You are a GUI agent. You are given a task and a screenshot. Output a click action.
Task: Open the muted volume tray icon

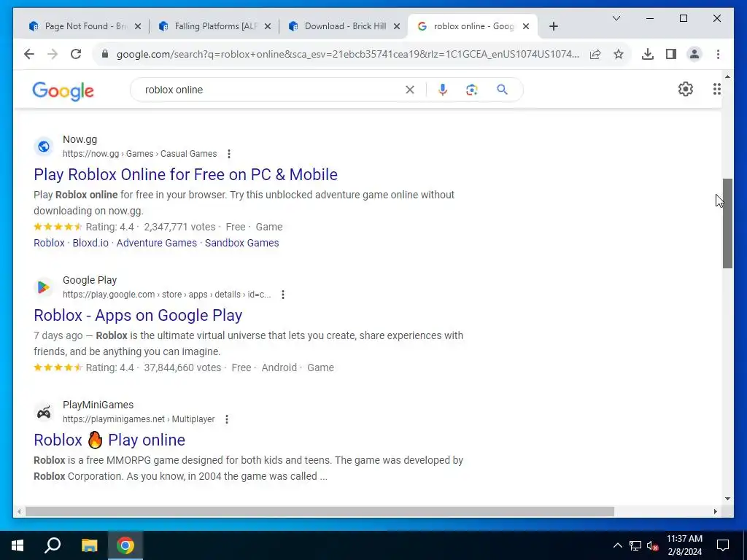[x=652, y=545]
